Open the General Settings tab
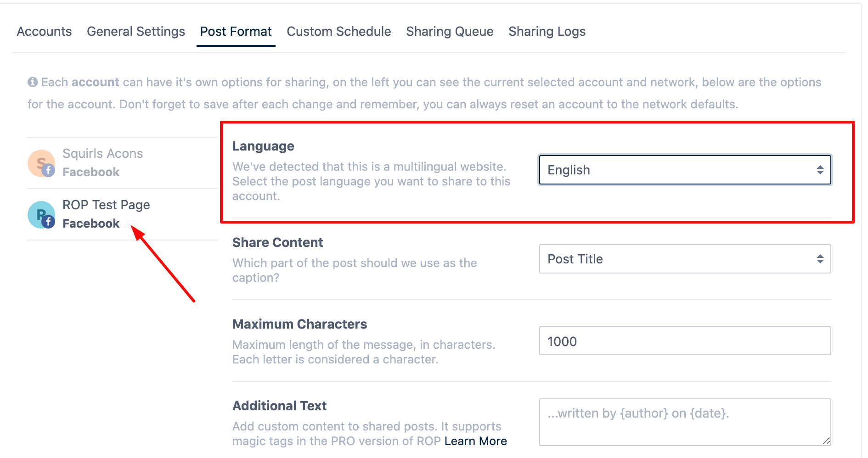The width and height of the screenshot is (868, 458). tap(136, 31)
